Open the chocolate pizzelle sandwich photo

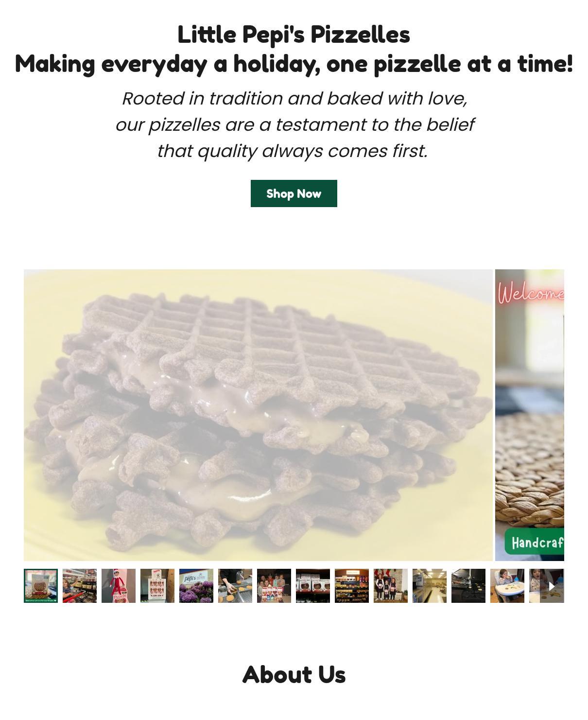[258, 415]
